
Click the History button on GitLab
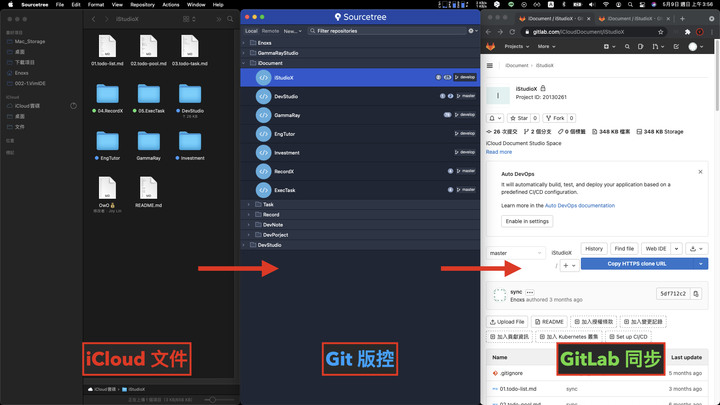(x=594, y=248)
